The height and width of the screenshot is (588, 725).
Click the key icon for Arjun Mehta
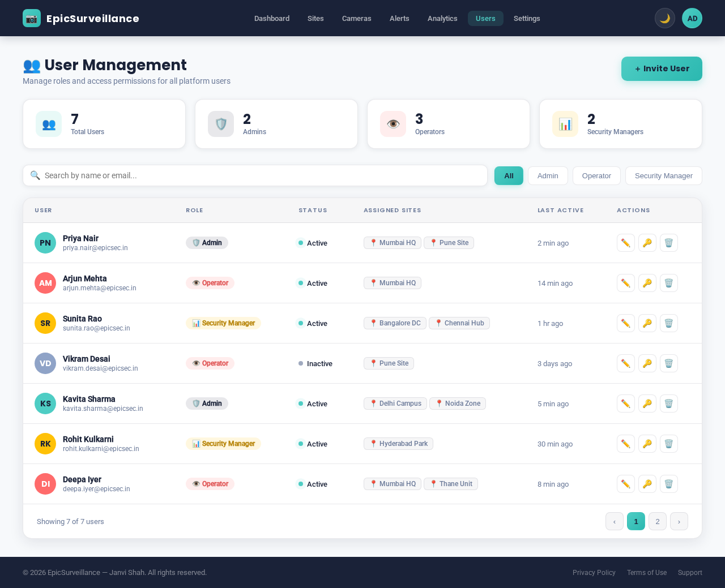(647, 282)
